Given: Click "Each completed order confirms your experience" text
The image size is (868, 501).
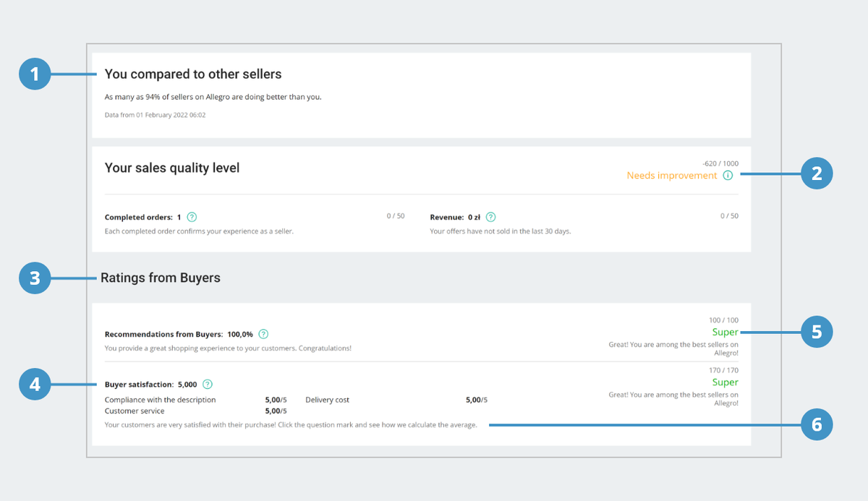Looking at the screenshot, I should click(199, 231).
